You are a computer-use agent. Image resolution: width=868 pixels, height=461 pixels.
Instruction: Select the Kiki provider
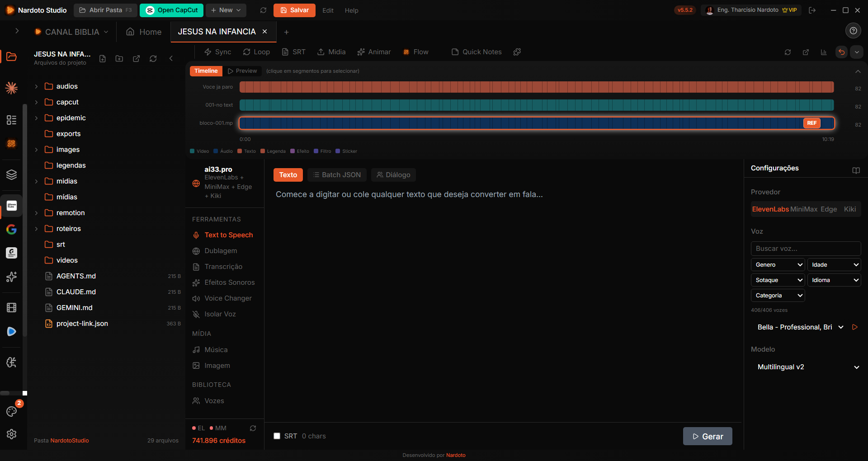tap(850, 209)
